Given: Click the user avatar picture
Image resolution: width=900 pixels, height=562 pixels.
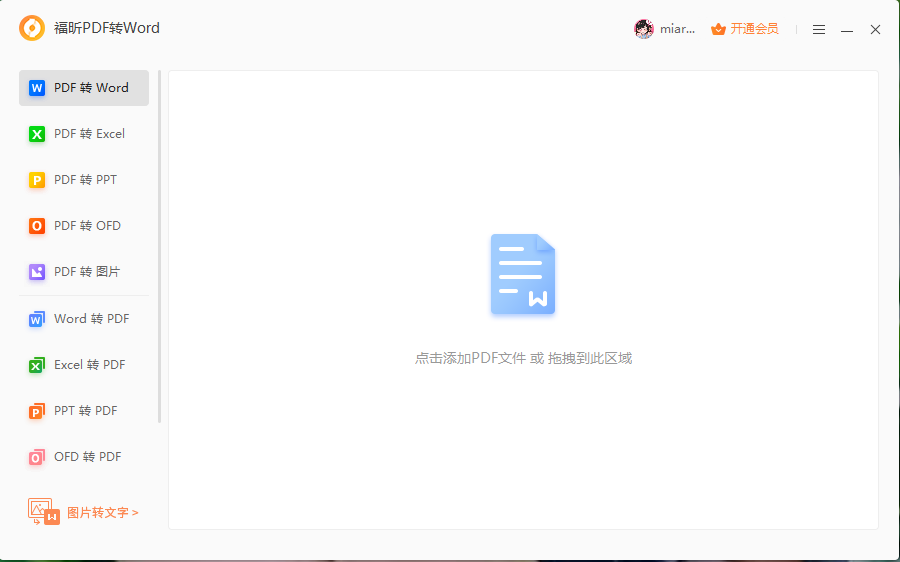Looking at the screenshot, I should click(644, 29).
